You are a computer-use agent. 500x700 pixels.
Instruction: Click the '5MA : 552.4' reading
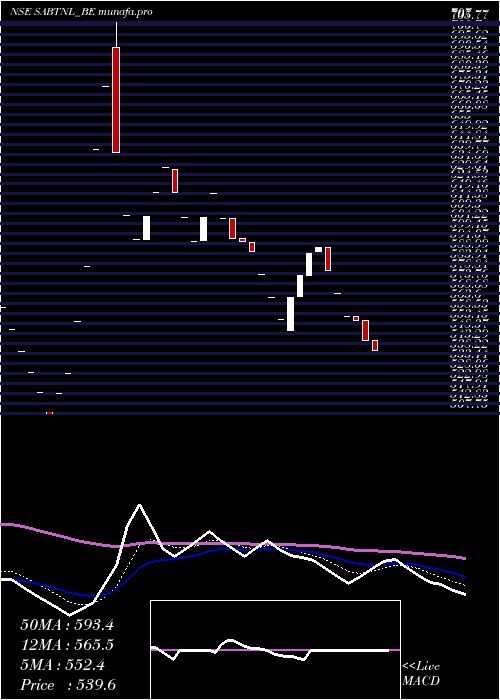click(x=63, y=665)
